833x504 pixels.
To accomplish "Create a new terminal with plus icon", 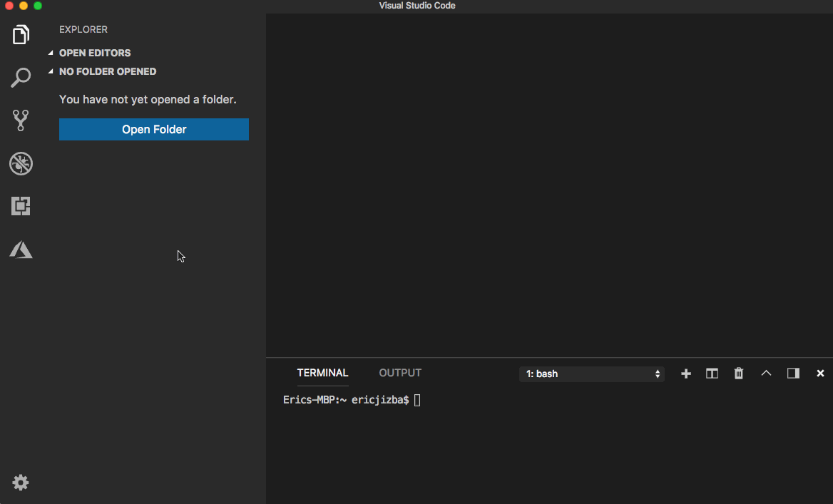I will click(686, 374).
